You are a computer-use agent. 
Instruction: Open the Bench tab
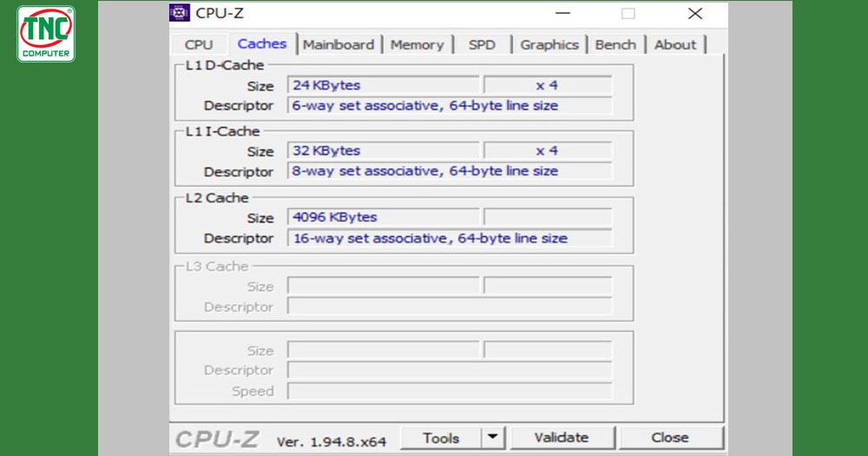pyautogui.click(x=615, y=45)
